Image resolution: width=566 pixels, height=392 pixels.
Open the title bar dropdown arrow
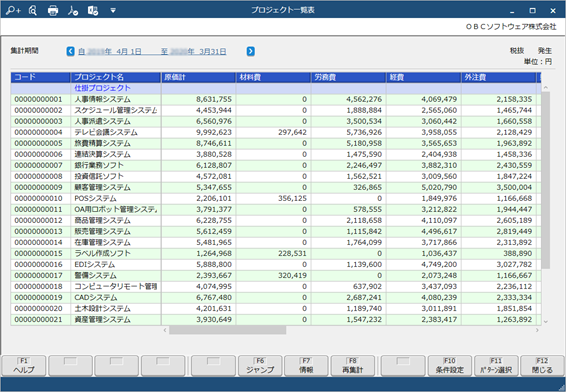[113, 10]
